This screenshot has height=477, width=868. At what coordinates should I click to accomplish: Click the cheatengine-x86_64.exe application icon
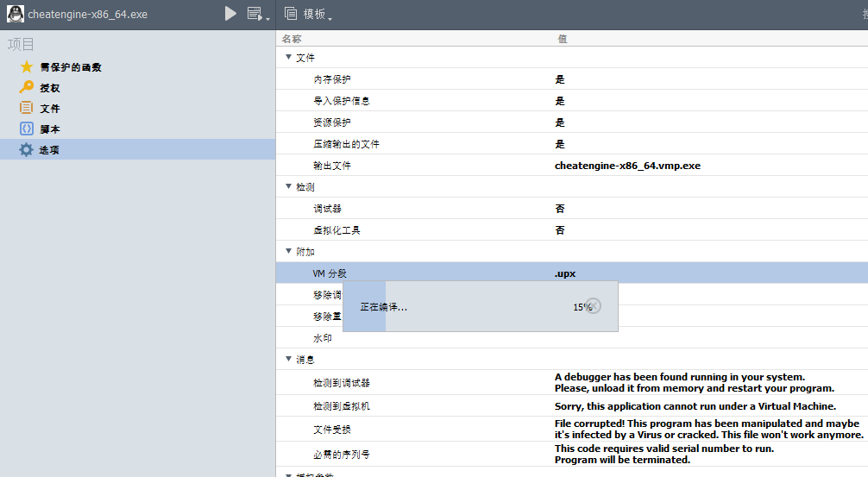click(15, 14)
